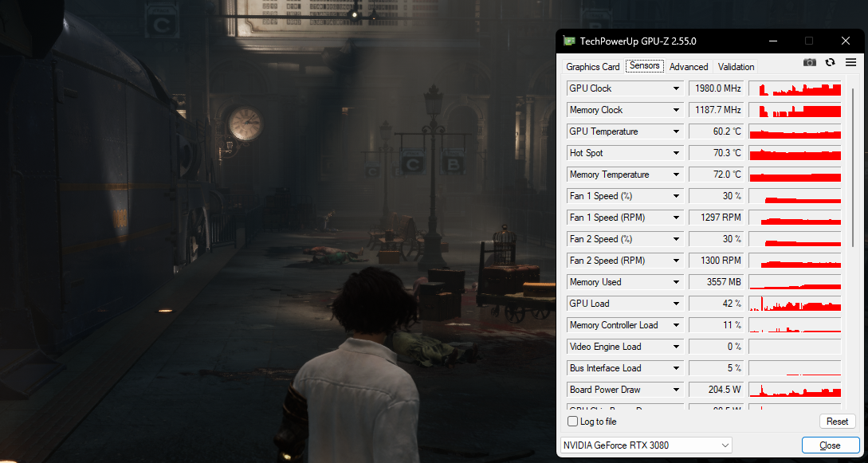Switch to the Graphics Card tab
Screen dimensions: 868x463
593,67
